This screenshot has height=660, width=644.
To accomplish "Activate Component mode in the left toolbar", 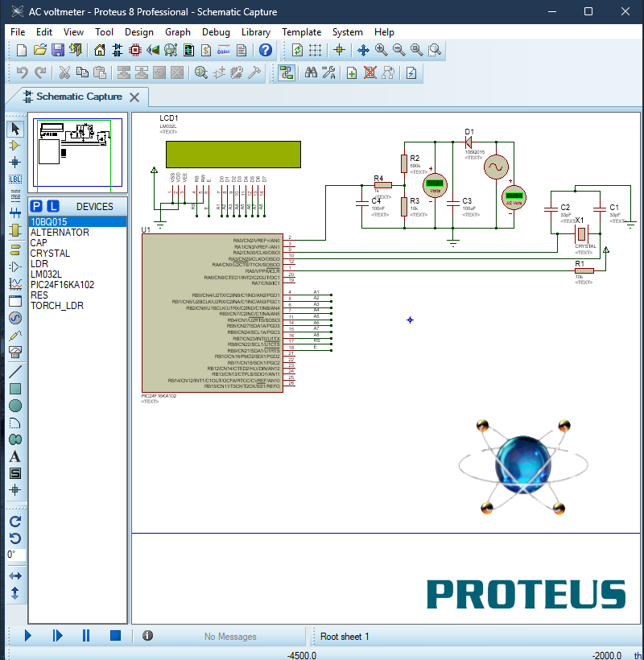I will click(x=14, y=146).
